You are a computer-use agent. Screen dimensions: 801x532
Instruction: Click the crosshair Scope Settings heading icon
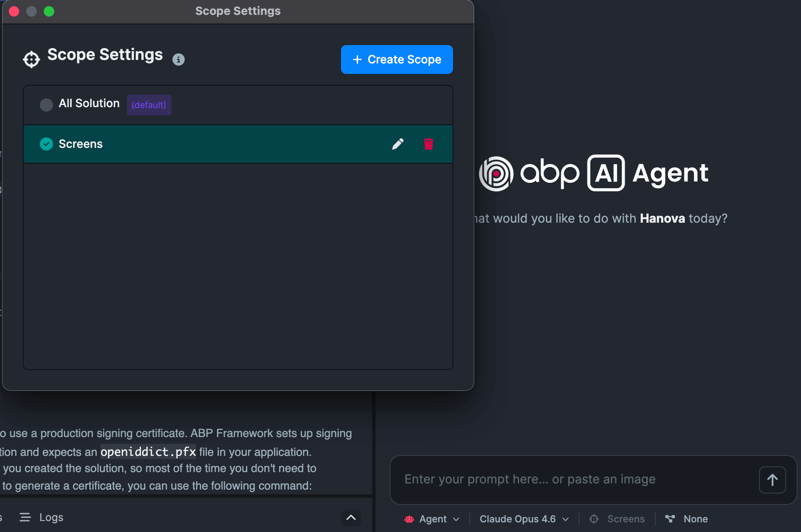[32, 59]
